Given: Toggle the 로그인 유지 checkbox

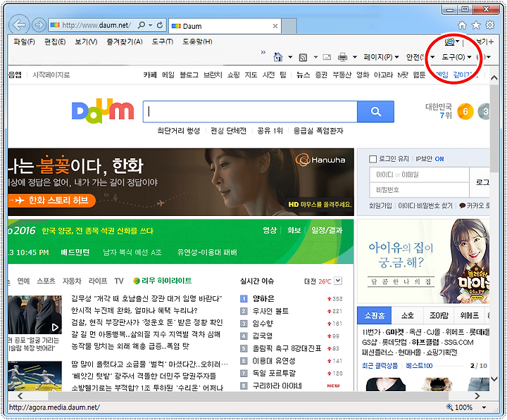Looking at the screenshot, I should pyautogui.click(x=373, y=159).
